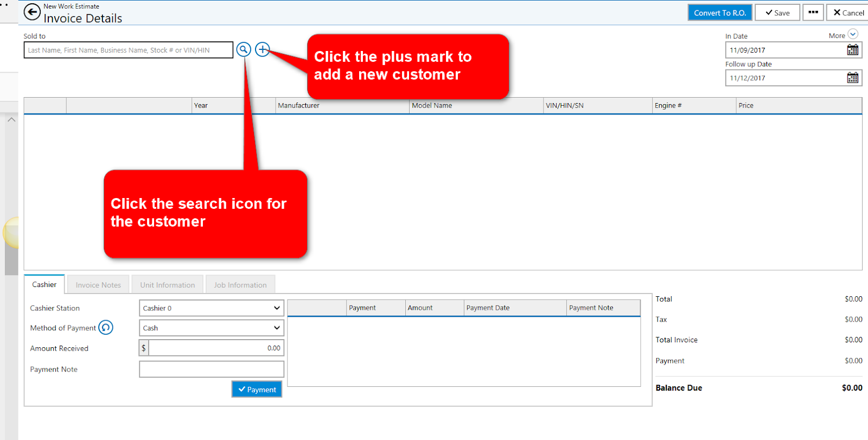Expand the More chevron

[x=853, y=34]
